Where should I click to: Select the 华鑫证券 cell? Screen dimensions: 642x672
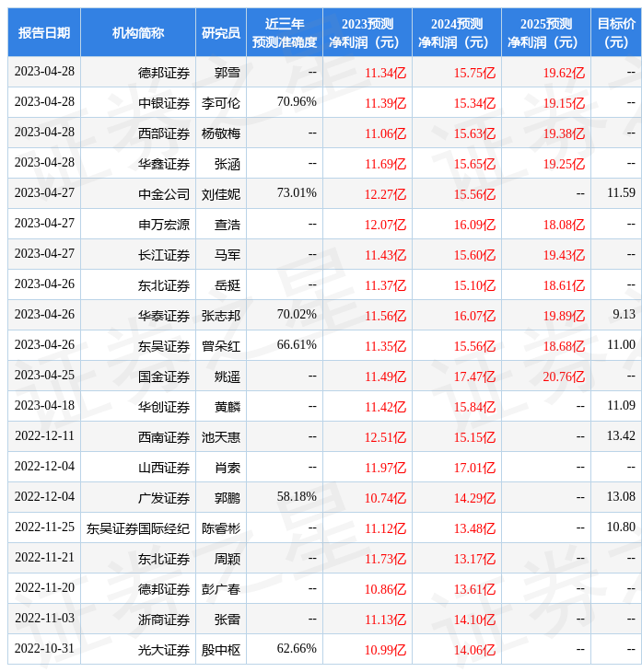(164, 164)
